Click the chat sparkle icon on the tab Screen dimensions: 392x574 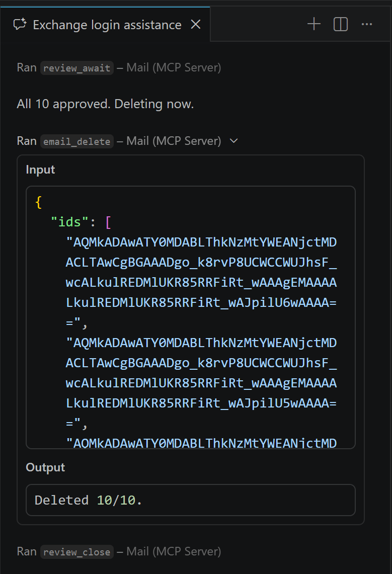(19, 24)
